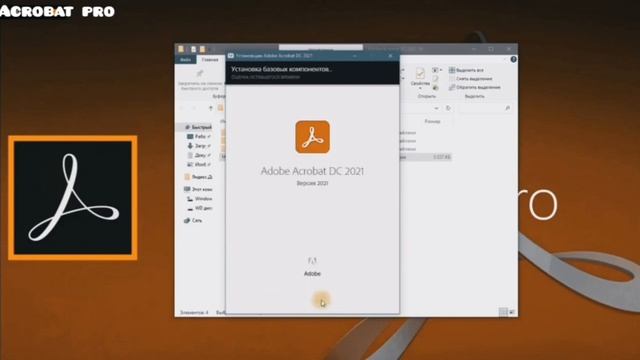This screenshot has width=640, height=360.
Task: Click Снять выделение in the ribbon
Action: [x=471, y=79]
